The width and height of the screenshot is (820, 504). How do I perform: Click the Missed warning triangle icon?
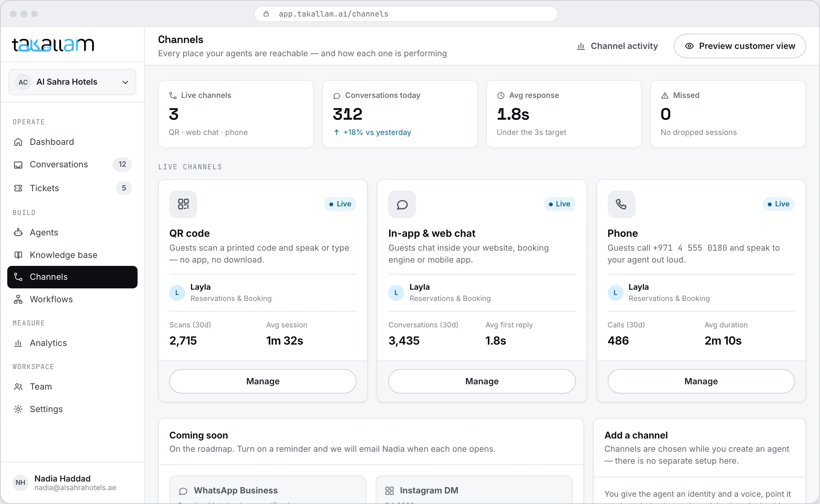point(665,96)
